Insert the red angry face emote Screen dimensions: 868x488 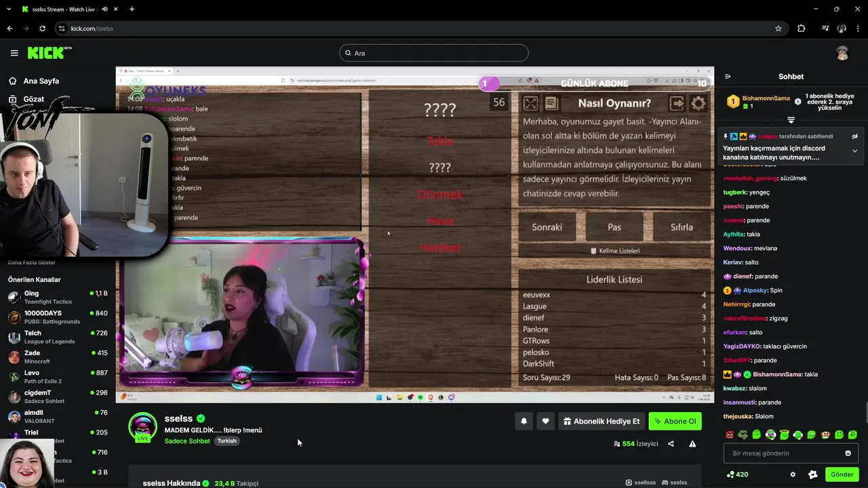pyautogui.click(x=730, y=434)
